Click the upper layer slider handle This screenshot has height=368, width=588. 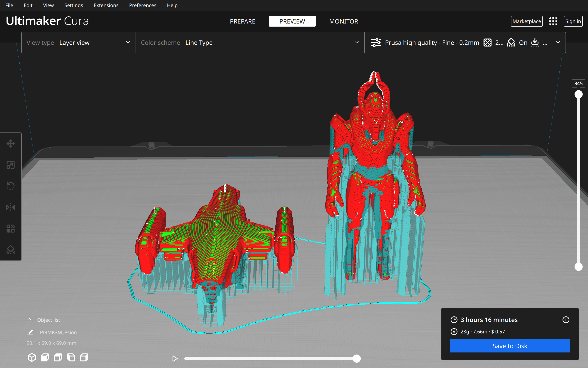point(578,94)
